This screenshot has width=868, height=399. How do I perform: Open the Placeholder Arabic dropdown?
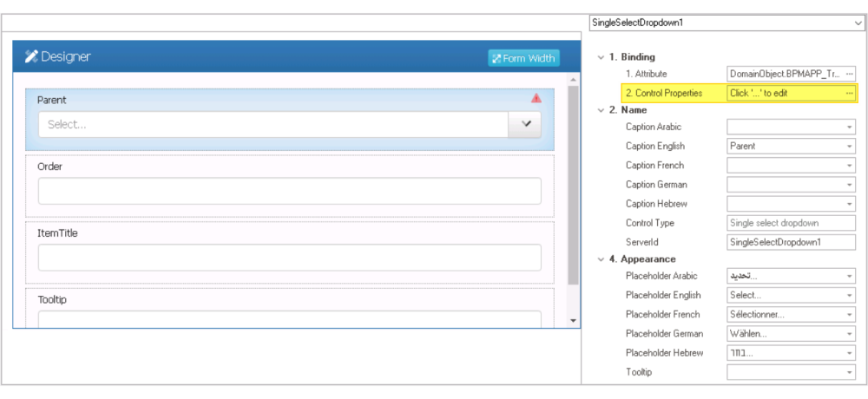pos(850,276)
